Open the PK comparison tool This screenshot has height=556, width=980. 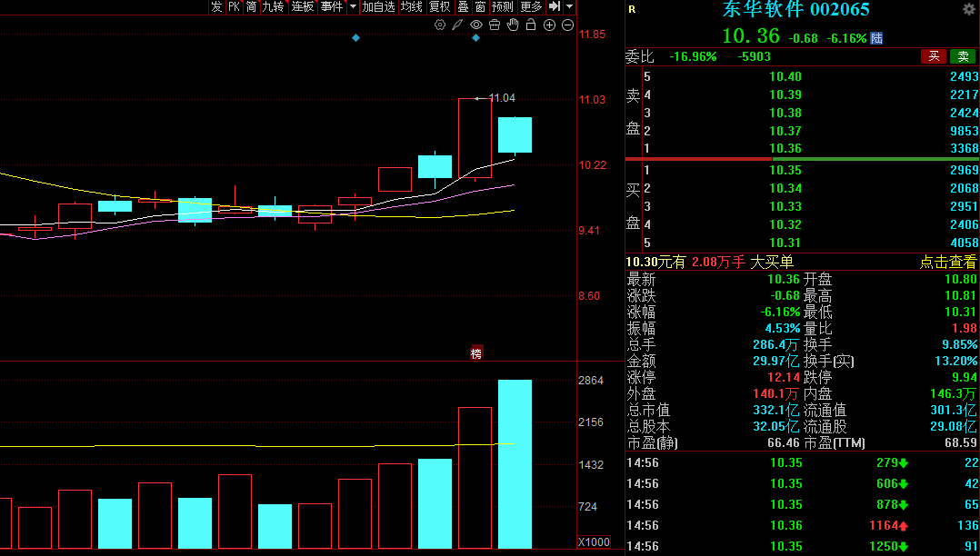234,7
